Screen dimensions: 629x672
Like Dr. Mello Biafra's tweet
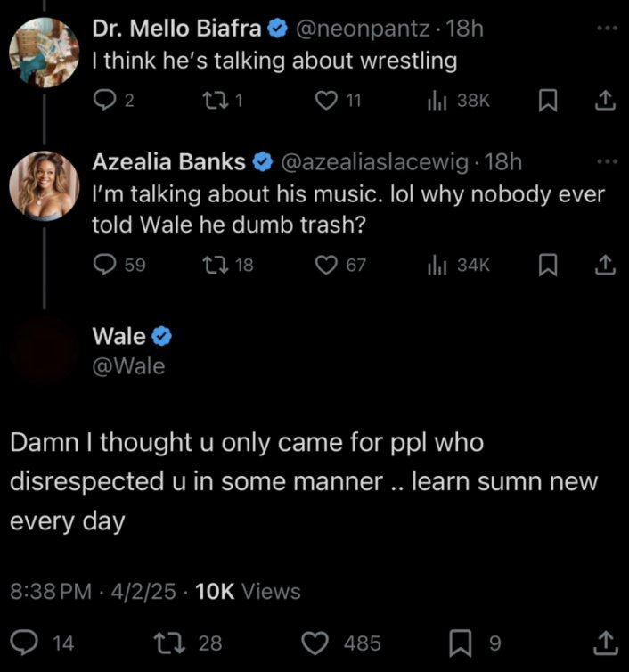[x=326, y=102]
